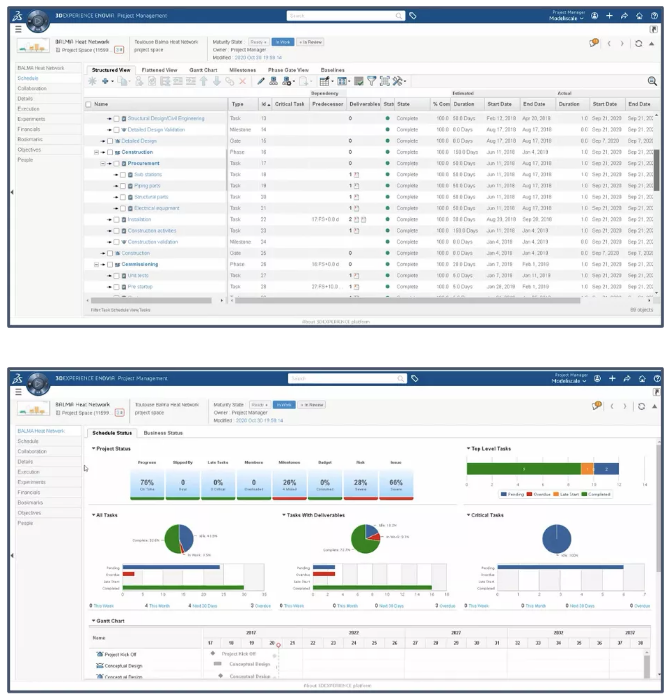Open the Baselines tab
The height and width of the screenshot is (700, 668).
[332, 70]
